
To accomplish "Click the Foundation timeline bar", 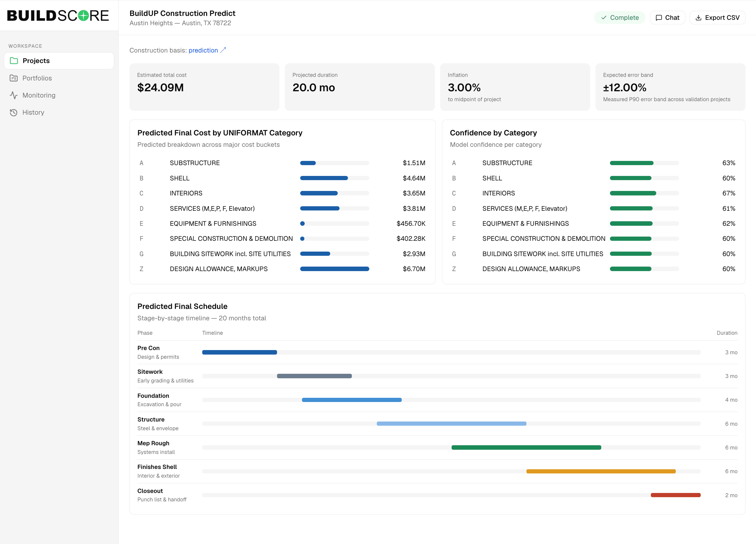I will tap(352, 400).
